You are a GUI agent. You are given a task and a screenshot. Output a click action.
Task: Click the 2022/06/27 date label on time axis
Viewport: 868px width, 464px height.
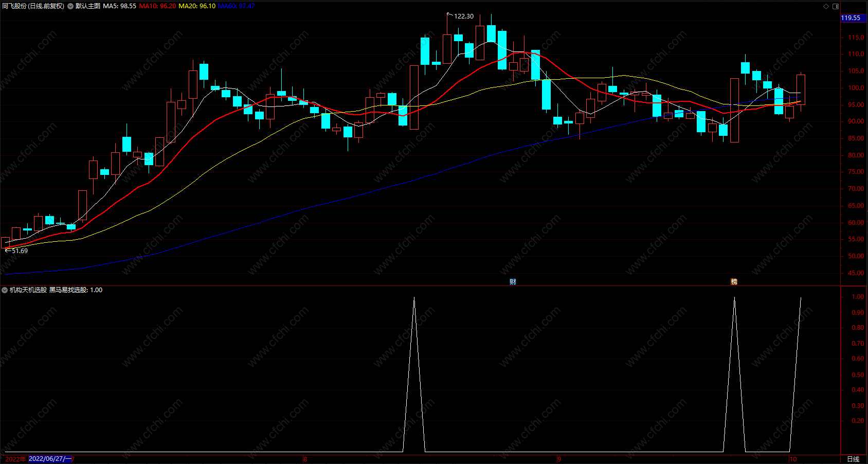coord(51,459)
